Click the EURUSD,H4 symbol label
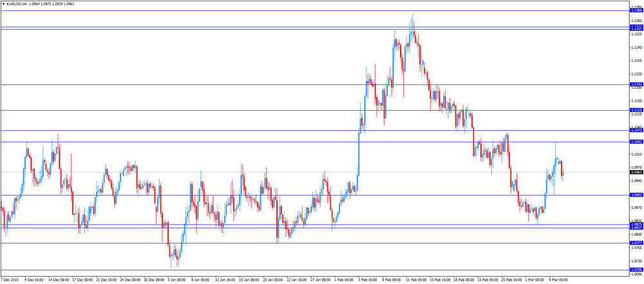Image resolution: width=644 pixels, height=284 pixels. click(x=17, y=4)
